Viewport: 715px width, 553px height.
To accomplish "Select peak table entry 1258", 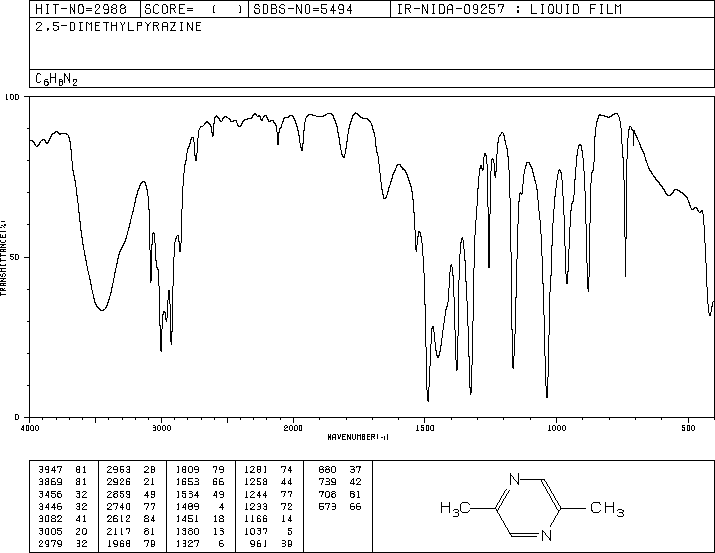I will (256, 482).
